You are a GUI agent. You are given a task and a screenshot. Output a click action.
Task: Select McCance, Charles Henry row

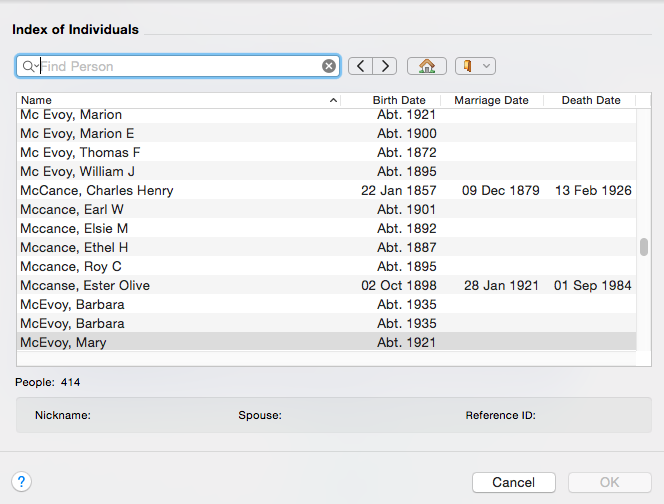(97, 190)
